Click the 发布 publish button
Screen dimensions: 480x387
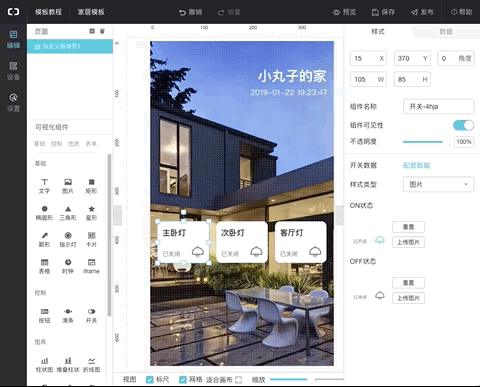(x=422, y=12)
